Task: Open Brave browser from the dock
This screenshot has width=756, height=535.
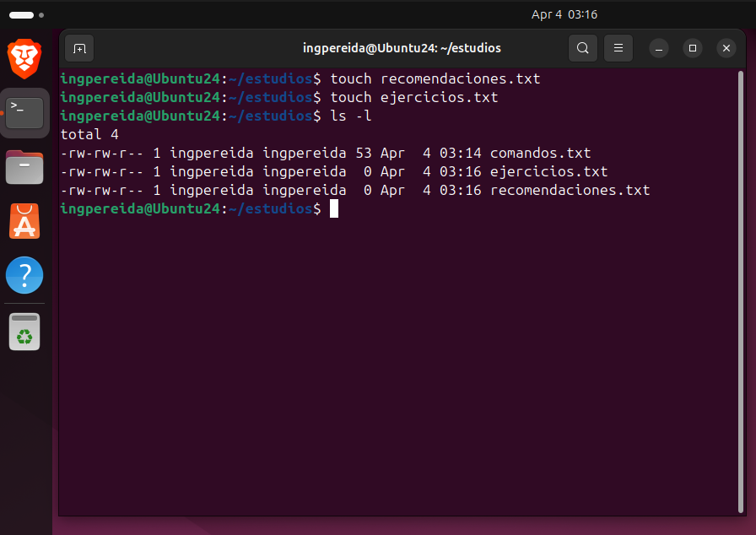Action: (24, 59)
